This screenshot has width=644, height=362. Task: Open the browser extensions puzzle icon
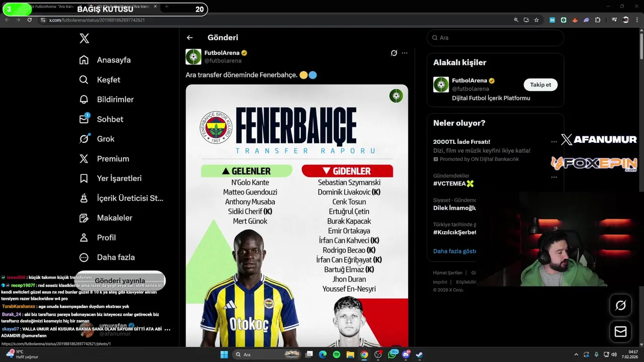[598, 20]
